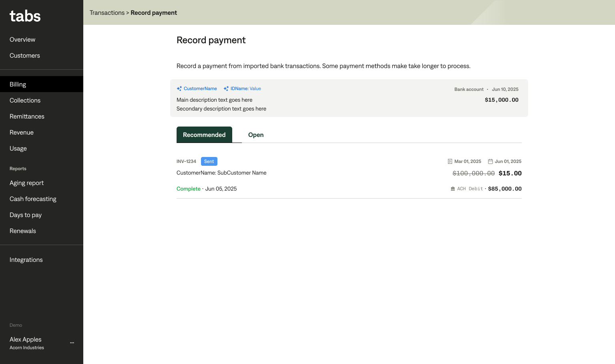Screen dimensions: 615x364
Task: Click the IDName: Value link
Action: [245, 88]
